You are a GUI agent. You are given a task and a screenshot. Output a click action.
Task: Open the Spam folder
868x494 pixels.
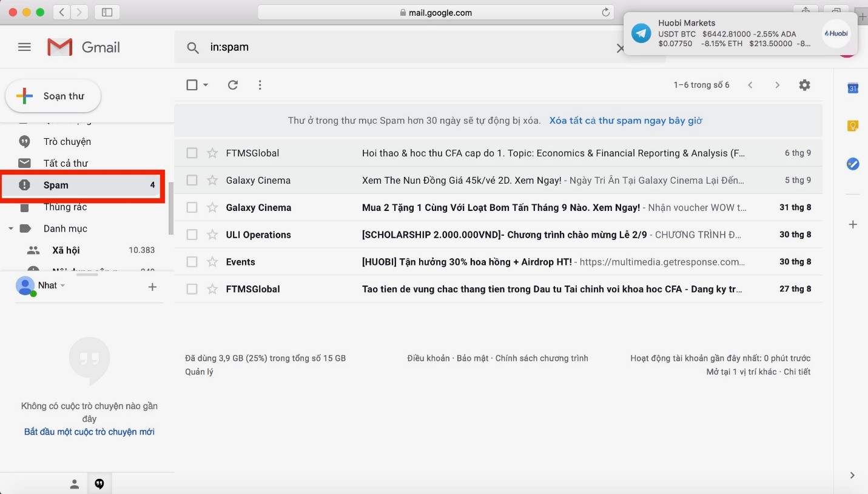tap(81, 185)
